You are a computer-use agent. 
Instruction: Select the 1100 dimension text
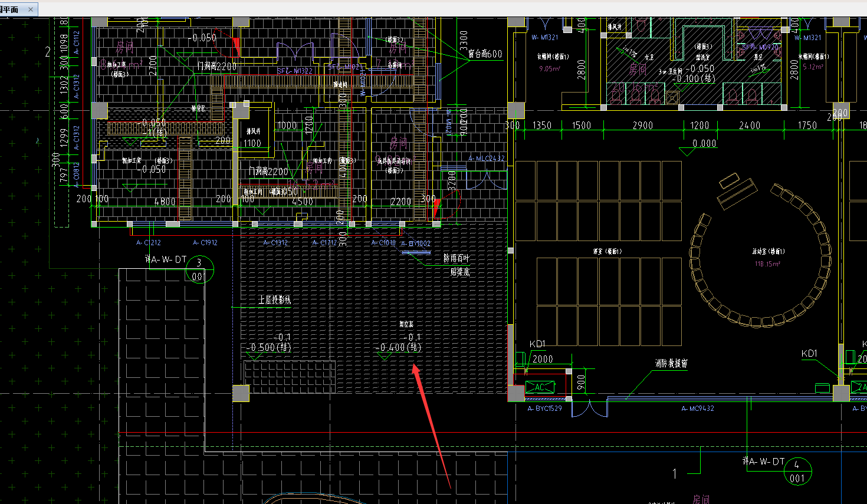[x=252, y=143]
